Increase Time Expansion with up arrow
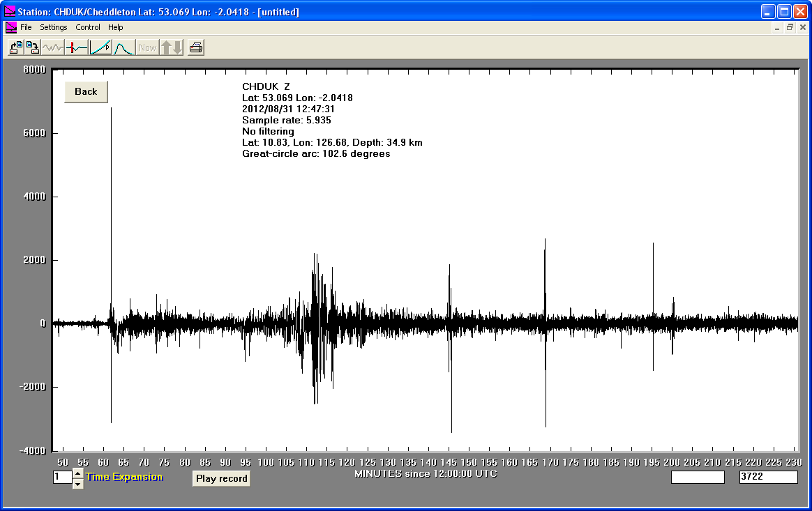 click(x=77, y=473)
